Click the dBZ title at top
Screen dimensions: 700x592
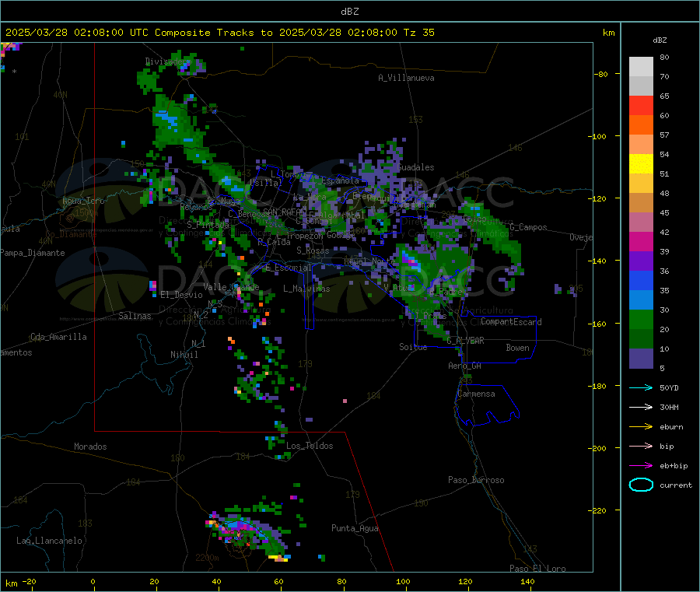[x=349, y=12]
